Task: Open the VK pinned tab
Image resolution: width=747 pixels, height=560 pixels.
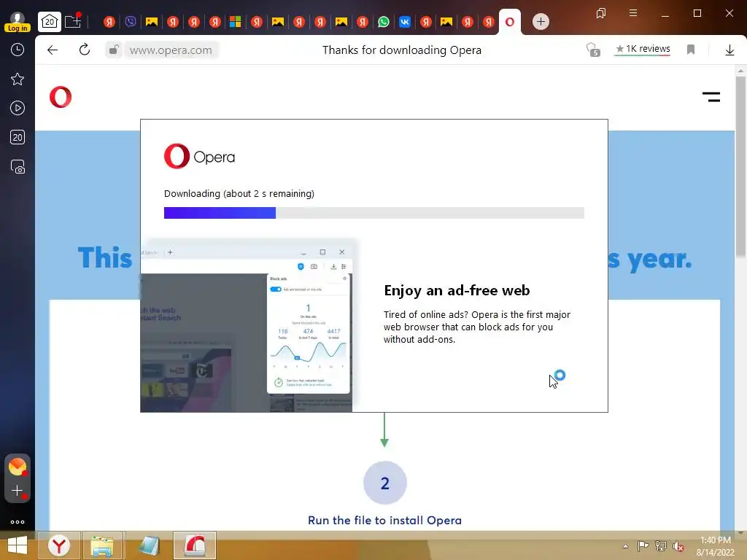Action: tap(404, 21)
